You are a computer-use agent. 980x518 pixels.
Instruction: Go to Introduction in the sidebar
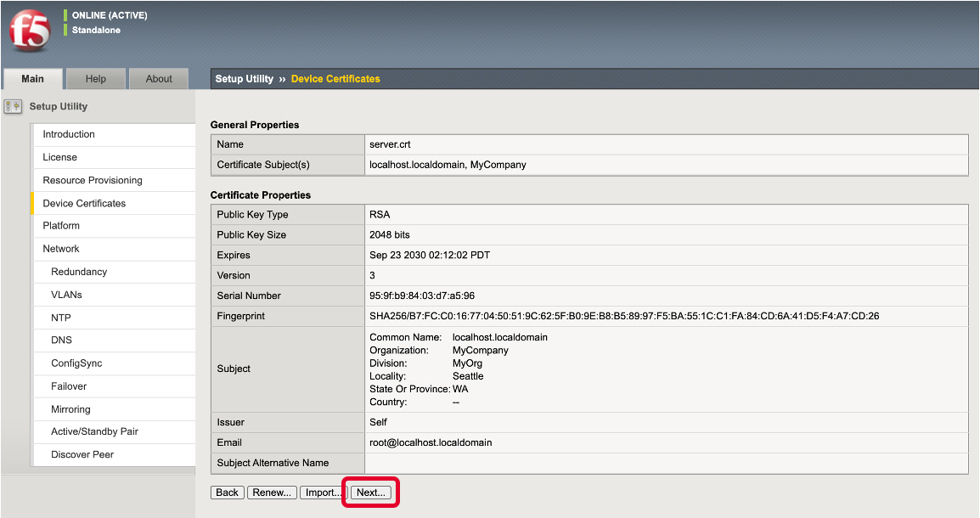point(113,134)
